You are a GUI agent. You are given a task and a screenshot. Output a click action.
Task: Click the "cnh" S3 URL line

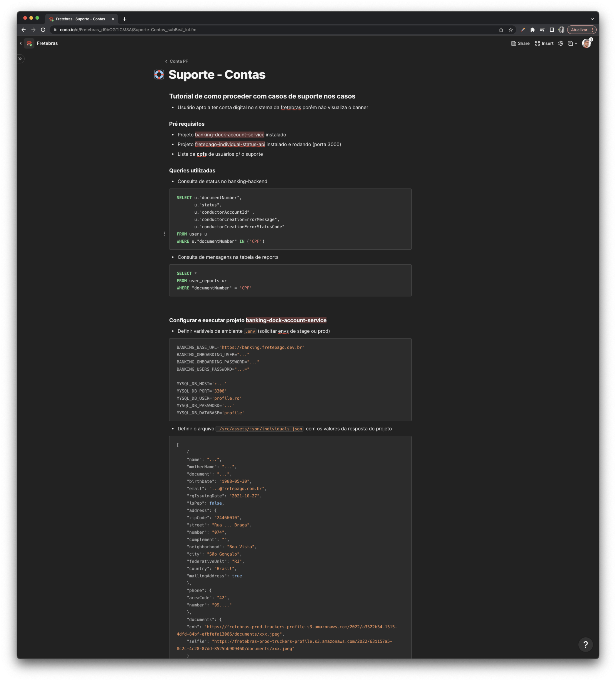287,630
